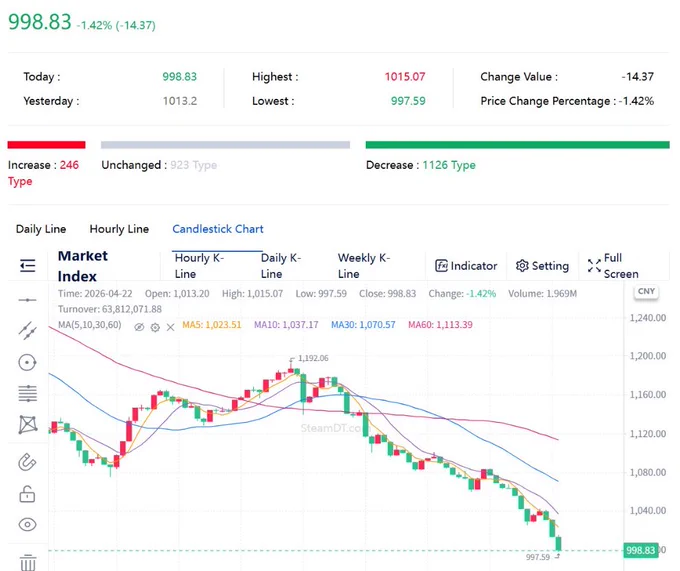Viewport: 680px width, 571px height.
Task: Select the Fibonacci lines tool
Action: 27,393
